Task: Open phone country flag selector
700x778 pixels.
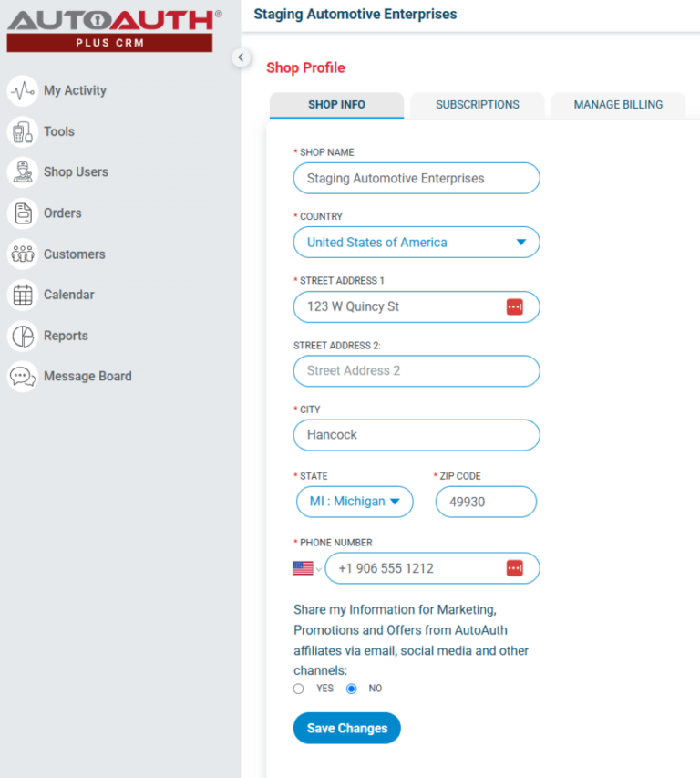Action: pos(307,568)
